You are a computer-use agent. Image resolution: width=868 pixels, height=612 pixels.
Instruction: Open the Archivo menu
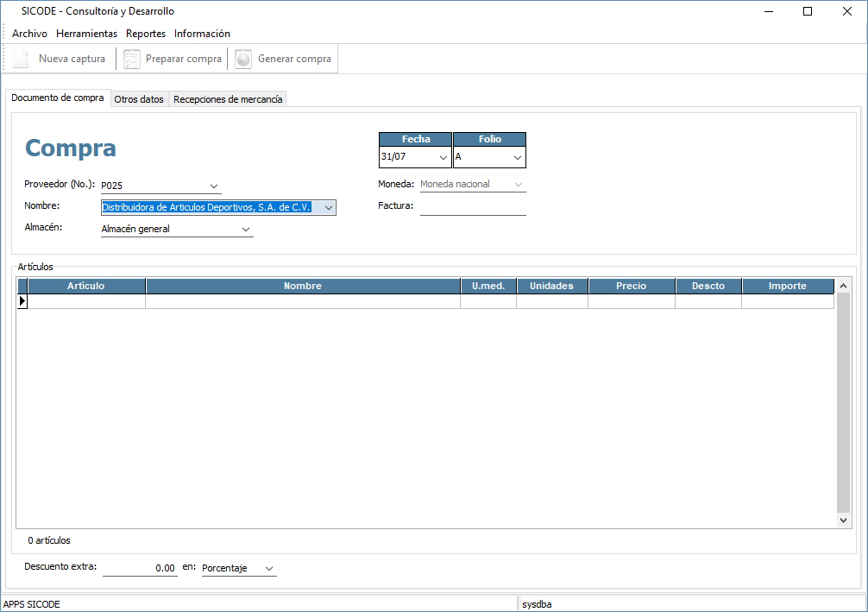coord(29,34)
